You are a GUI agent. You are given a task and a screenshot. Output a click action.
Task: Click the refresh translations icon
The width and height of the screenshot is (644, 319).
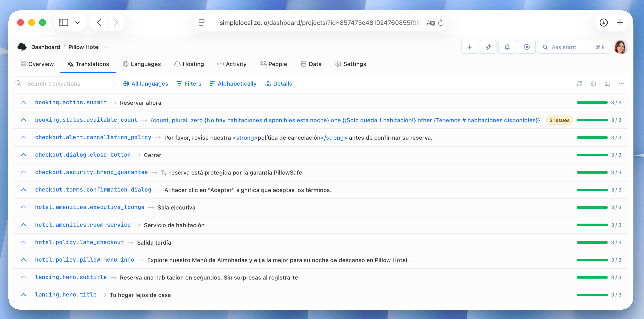point(579,84)
